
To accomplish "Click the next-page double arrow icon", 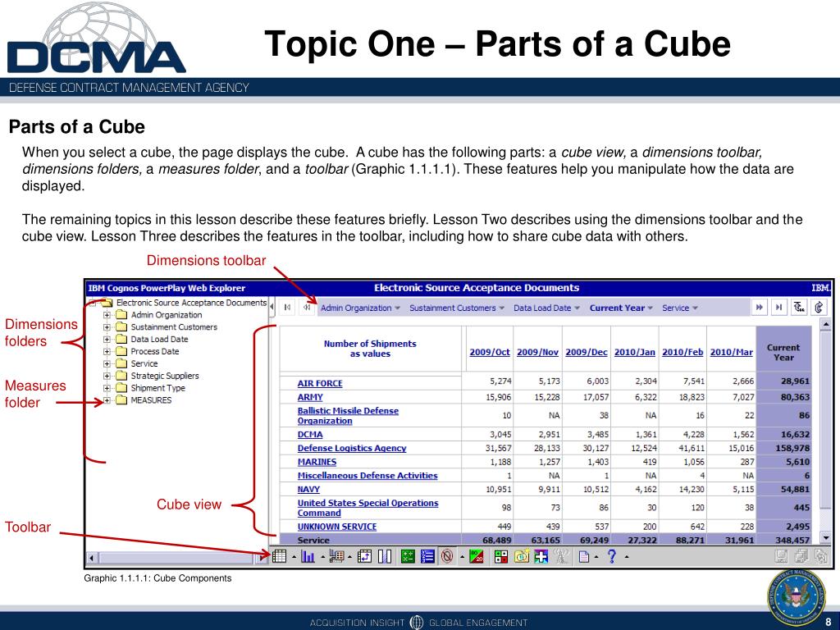I will (x=759, y=308).
